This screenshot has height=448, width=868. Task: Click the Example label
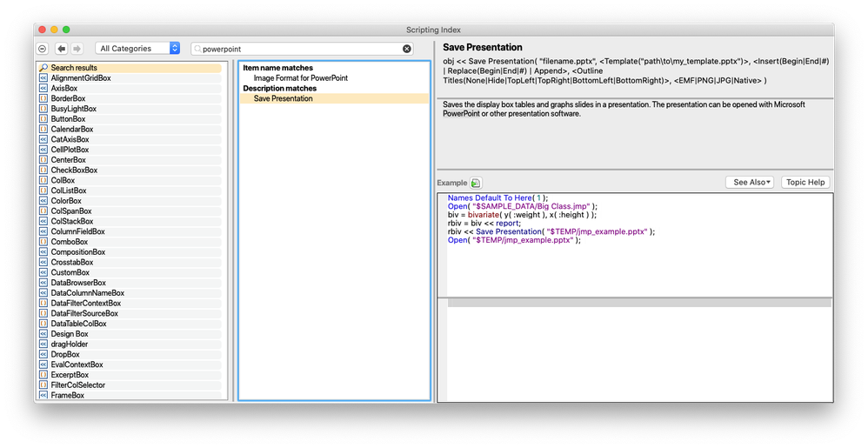451,183
